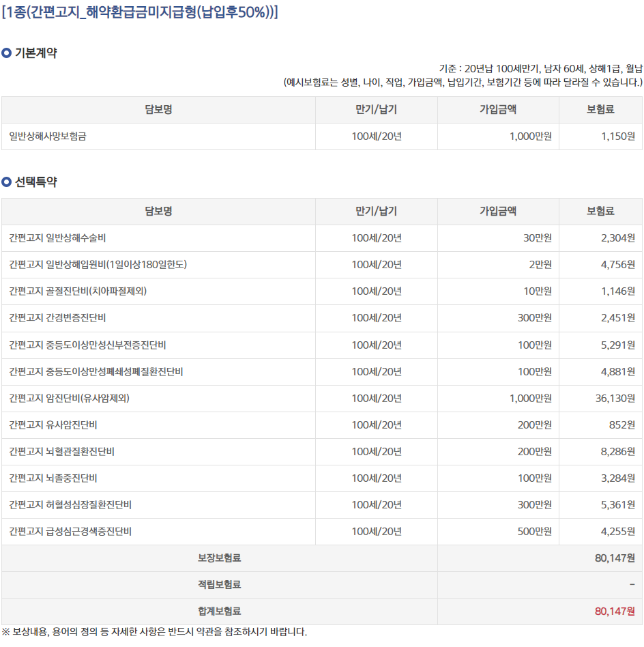Click the 3,284원 premium value
The image size is (644, 647).
tap(618, 478)
